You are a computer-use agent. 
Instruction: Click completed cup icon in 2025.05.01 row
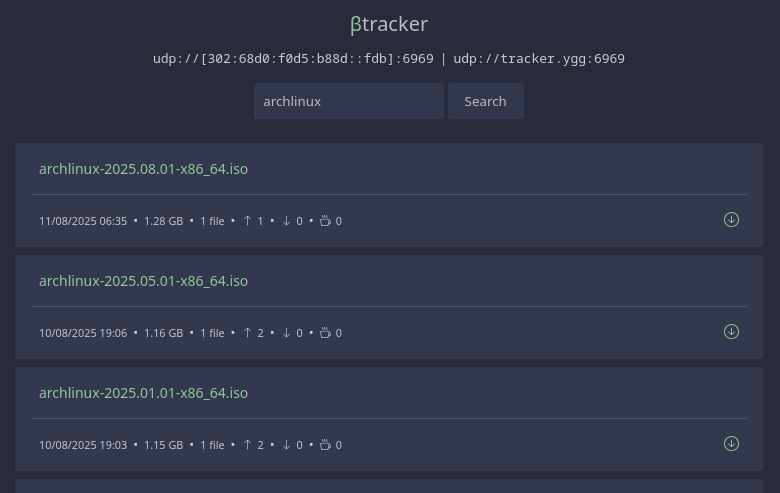[325, 332]
